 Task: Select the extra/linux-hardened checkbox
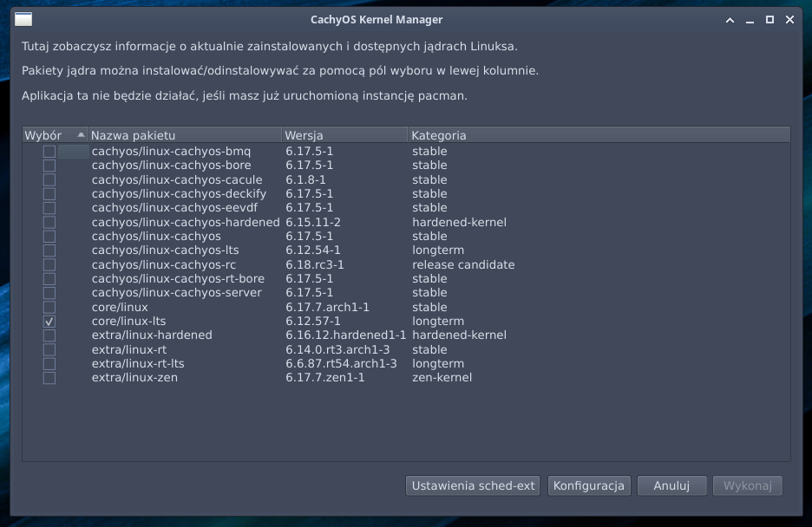(49, 335)
